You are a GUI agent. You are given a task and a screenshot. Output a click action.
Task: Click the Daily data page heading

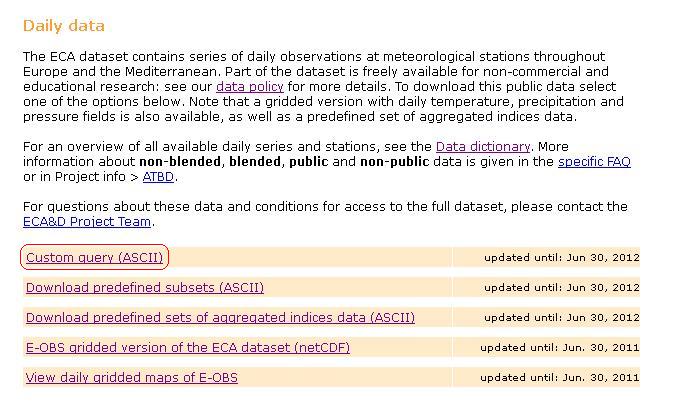tap(64, 26)
